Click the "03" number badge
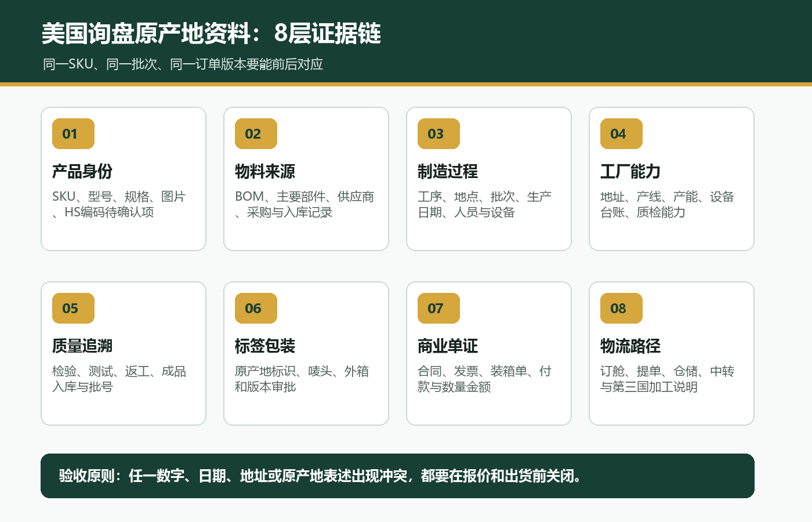This screenshot has width=812, height=522. click(439, 134)
